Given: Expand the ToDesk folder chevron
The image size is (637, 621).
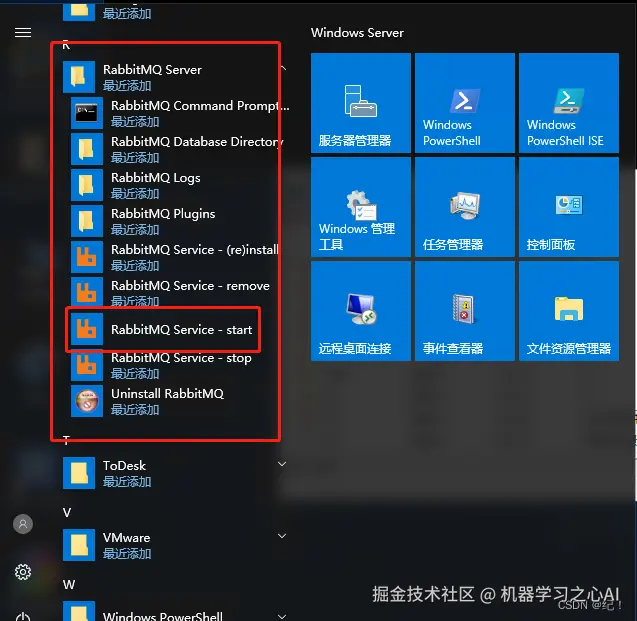Looking at the screenshot, I should (282, 464).
